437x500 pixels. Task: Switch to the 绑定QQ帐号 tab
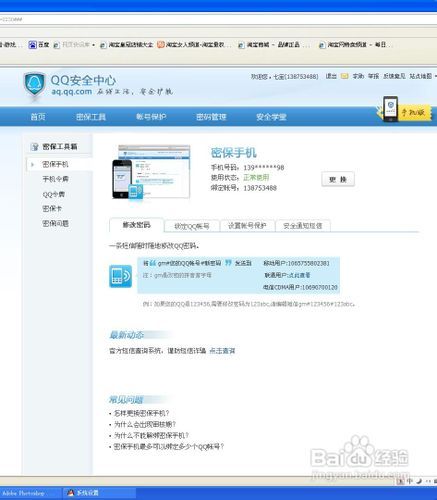[192, 226]
